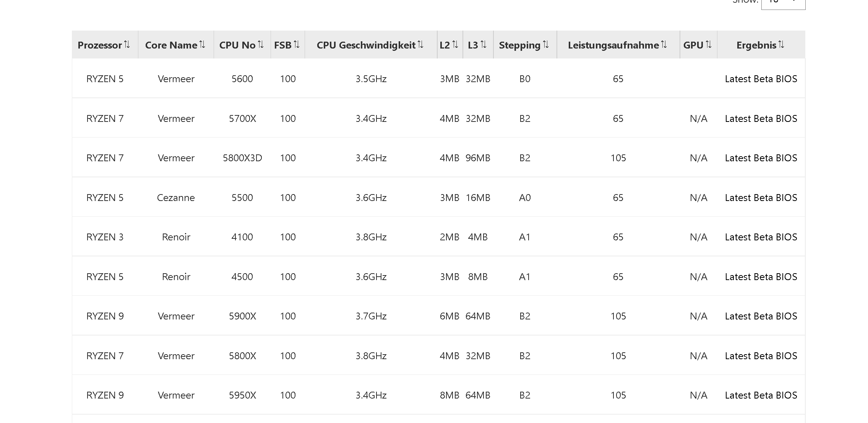Sort by Ergebnis arrows icon

pyautogui.click(x=781, y=45)
